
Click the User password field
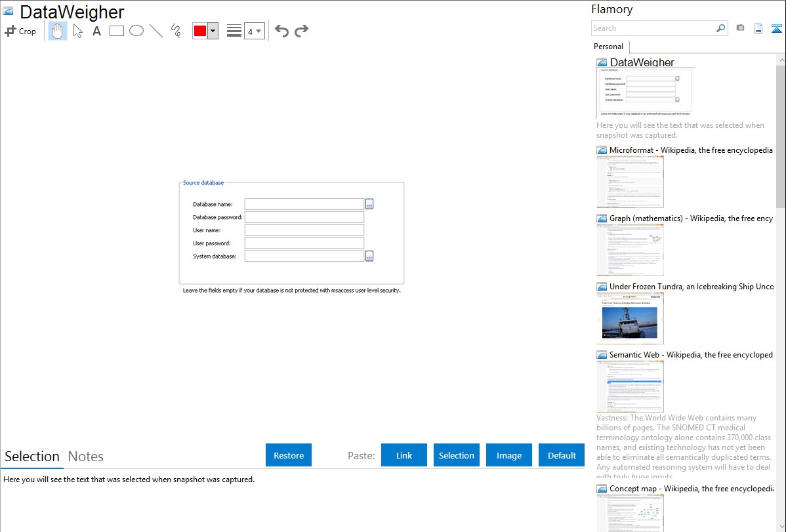click(304, 243)
